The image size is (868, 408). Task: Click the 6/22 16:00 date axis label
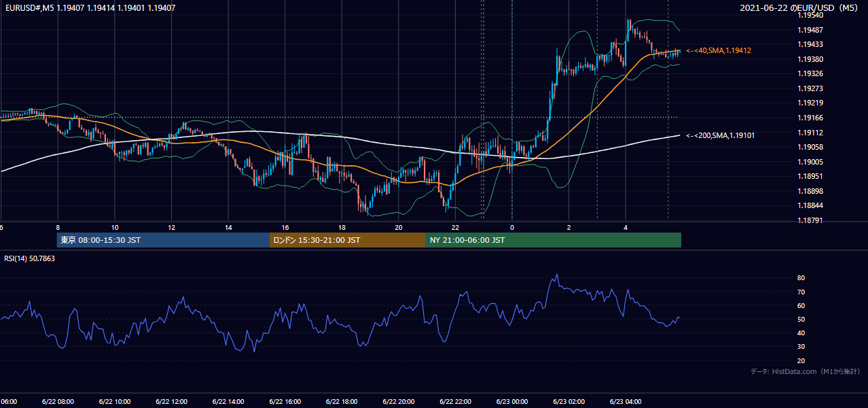[x=285, y=402]
